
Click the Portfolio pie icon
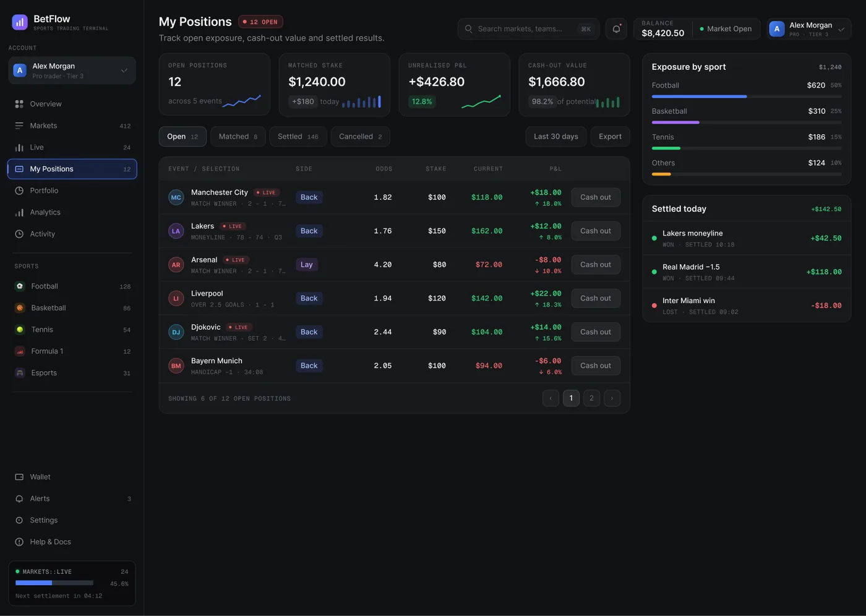tap(19, 190)
